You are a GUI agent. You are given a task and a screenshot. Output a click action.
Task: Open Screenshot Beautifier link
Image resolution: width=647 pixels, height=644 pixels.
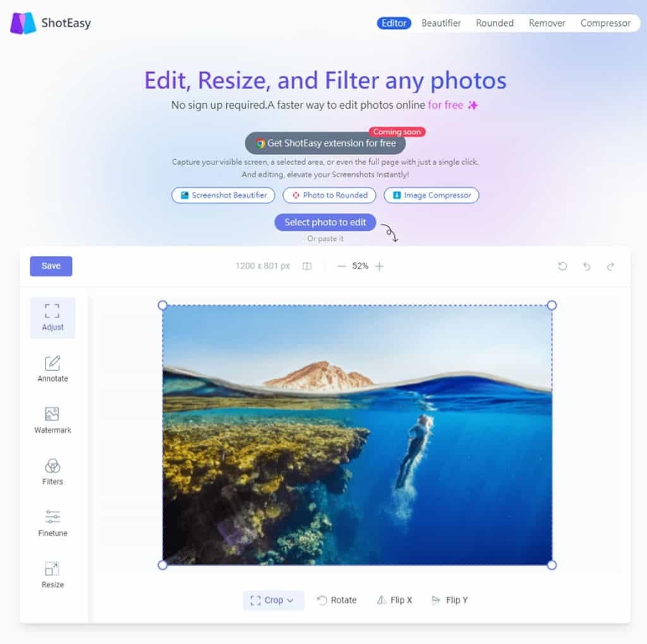point(223,195)
